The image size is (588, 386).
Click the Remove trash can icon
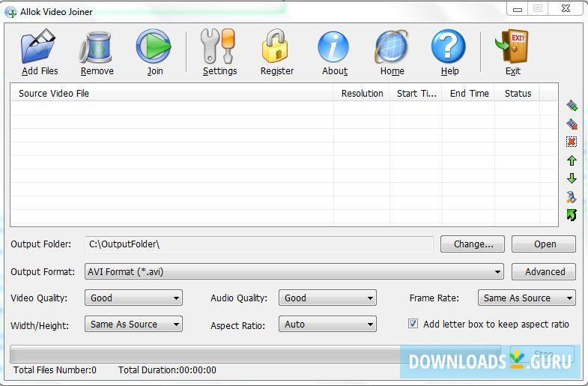coord(96,47)
